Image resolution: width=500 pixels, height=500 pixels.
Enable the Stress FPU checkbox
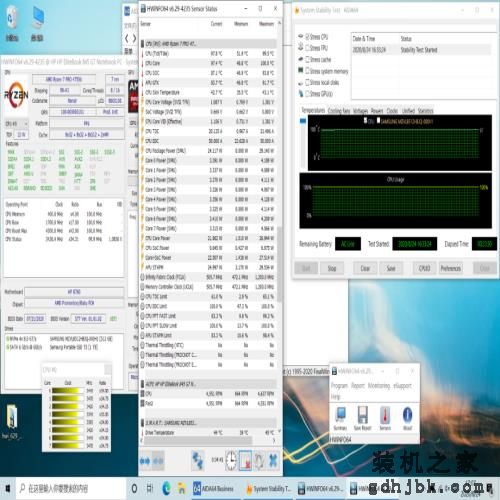307,48
